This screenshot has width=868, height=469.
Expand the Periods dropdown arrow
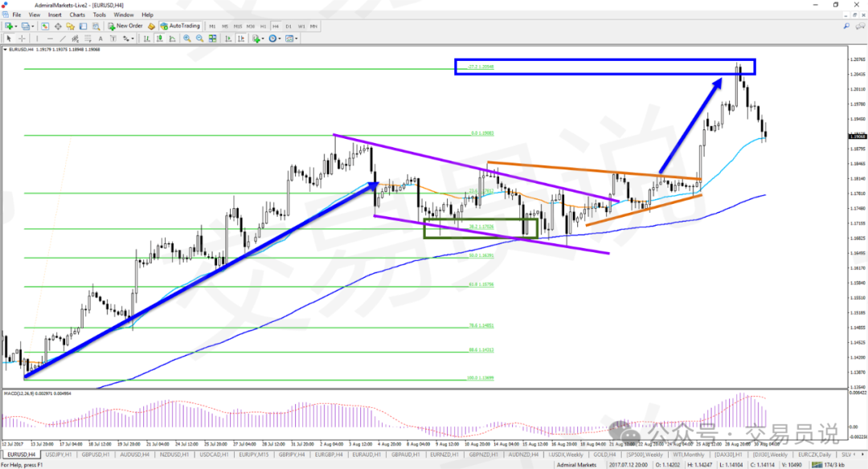click(280, 39)
